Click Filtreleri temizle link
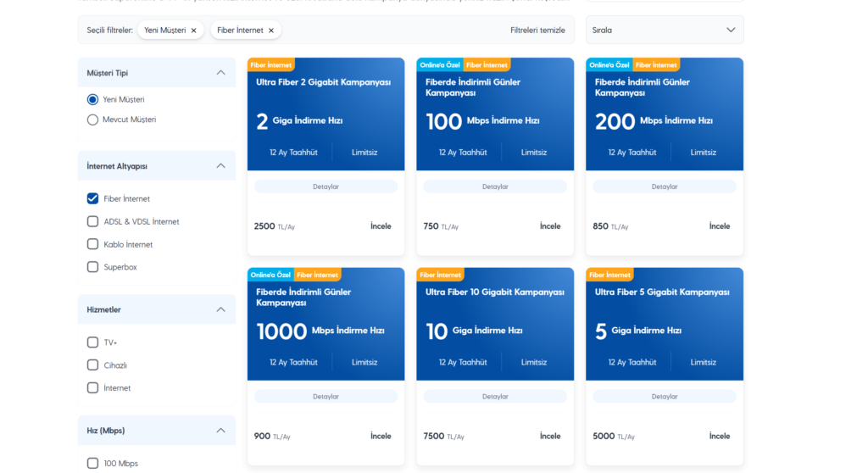 [537, 31]
